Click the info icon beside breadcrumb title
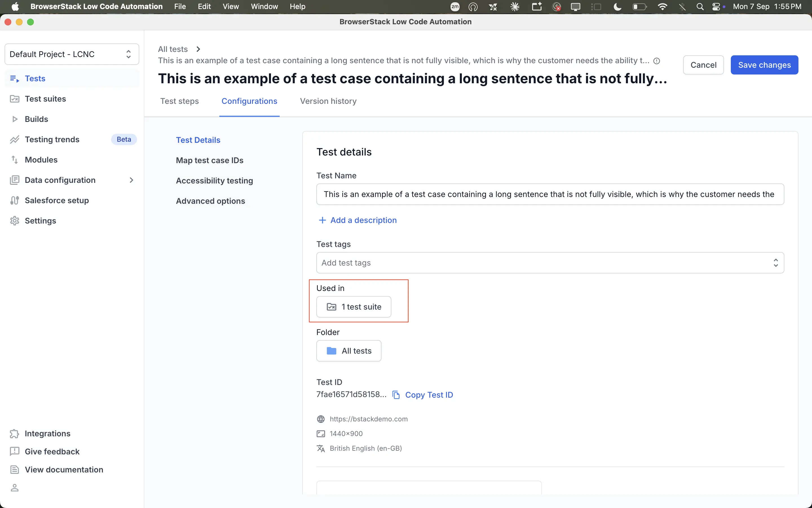 point(657,61)
